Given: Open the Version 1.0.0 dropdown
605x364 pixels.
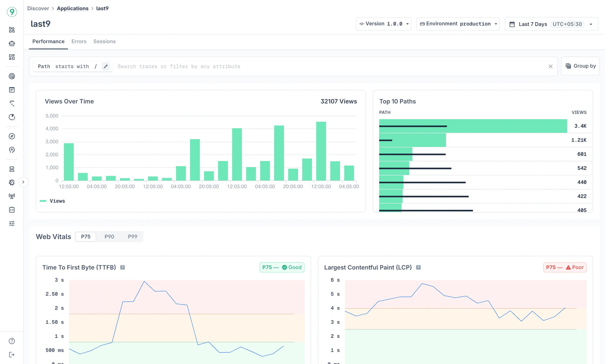Looking at the screenshot, I should click(x=383, y=24).
